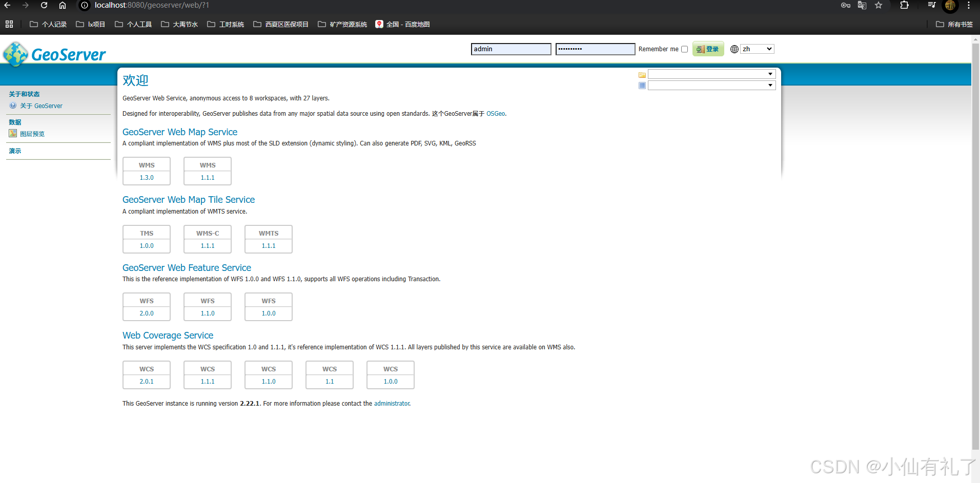Click the 登录 login button
This screenshot has width=980, height=483.
pyautogui.click(x=708, y=49)
